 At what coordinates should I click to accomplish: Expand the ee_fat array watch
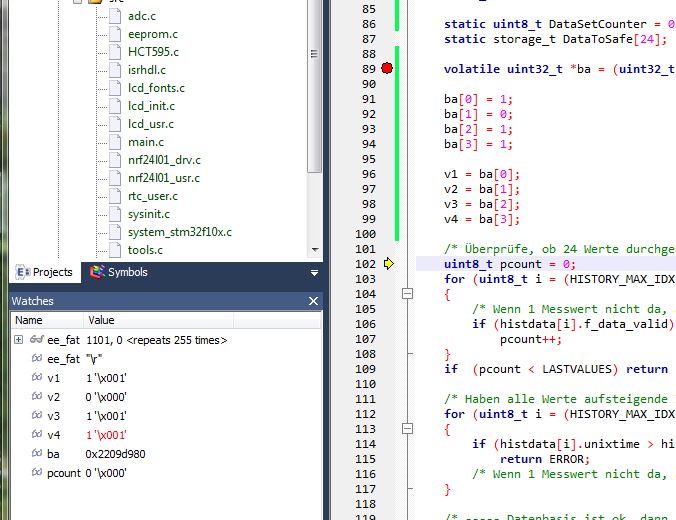tap(19, 340)
